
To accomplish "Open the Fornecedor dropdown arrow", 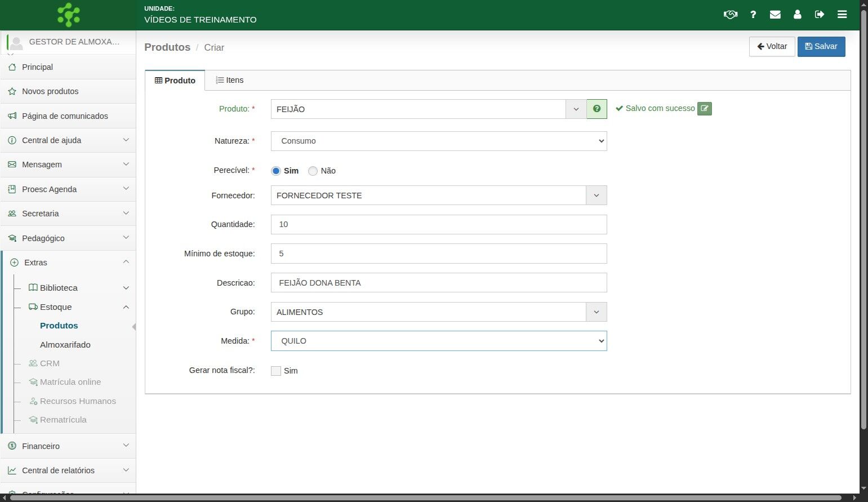I will point(597,196).
